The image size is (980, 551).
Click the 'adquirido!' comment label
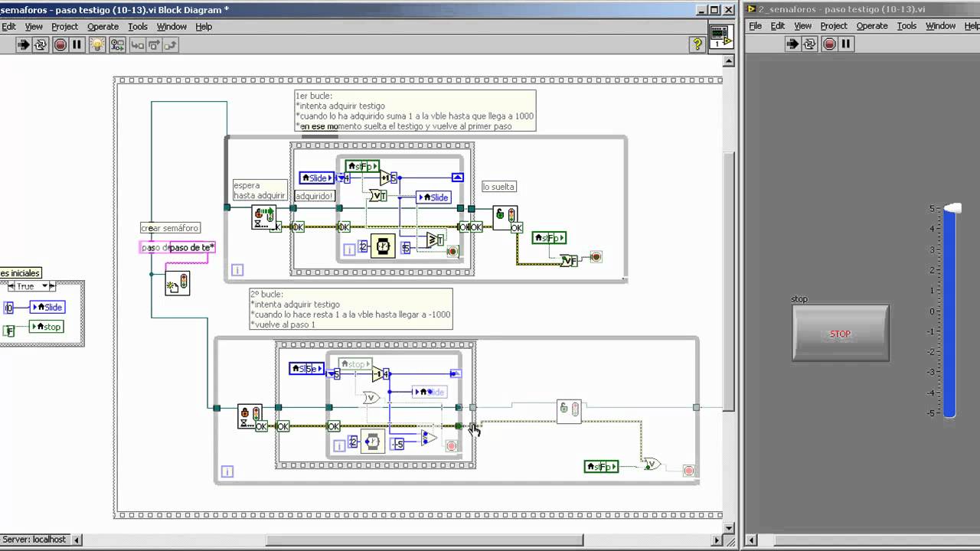pyautogui.click(x=315, y=196)
